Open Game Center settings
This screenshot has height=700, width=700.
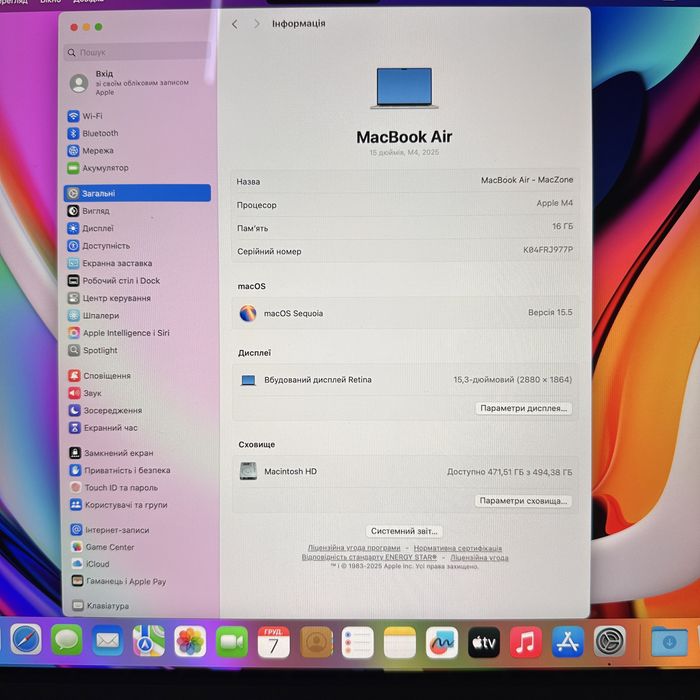pos(103,547)
